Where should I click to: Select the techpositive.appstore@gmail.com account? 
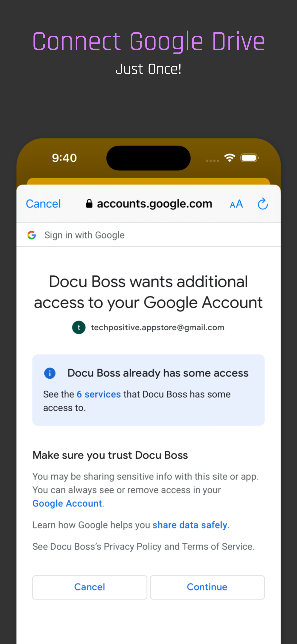tap(148, 327)
